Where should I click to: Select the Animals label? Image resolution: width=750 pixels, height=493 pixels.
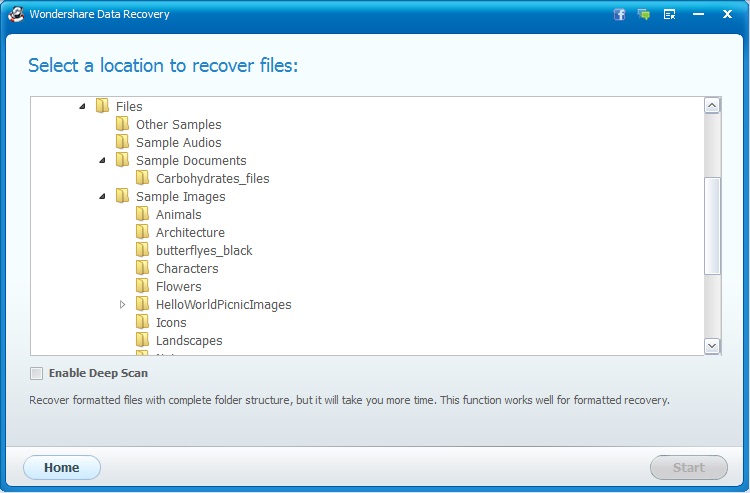tap(178, 214)
